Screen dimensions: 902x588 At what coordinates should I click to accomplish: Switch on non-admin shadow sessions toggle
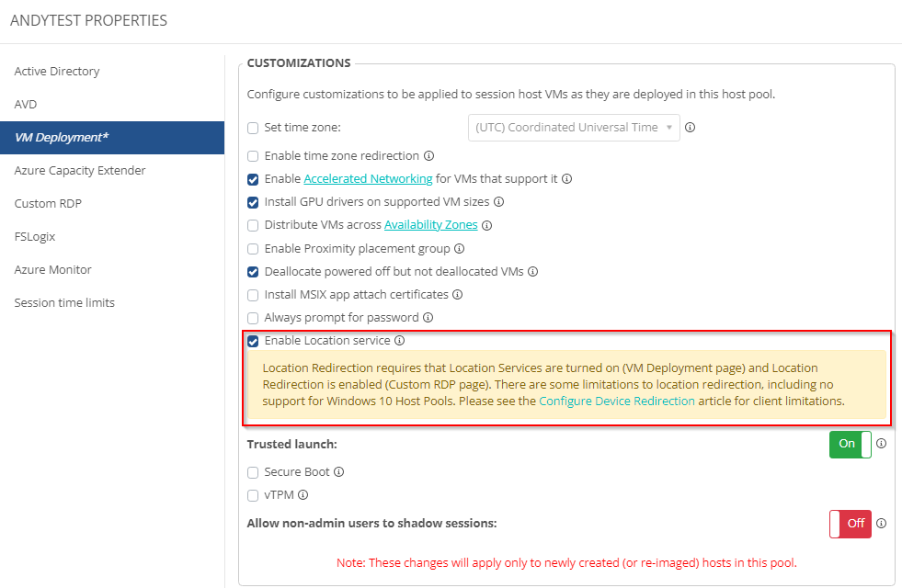point(850,524)
